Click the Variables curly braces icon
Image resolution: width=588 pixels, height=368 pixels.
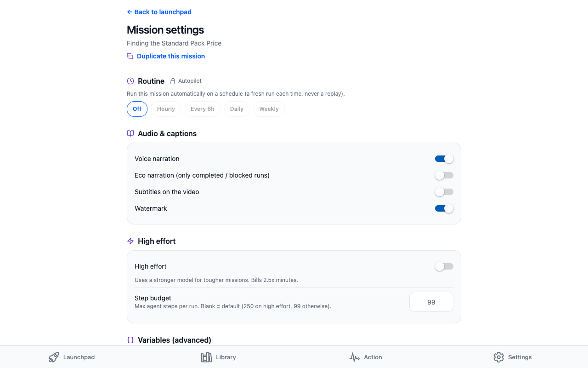tap(130, 340)
